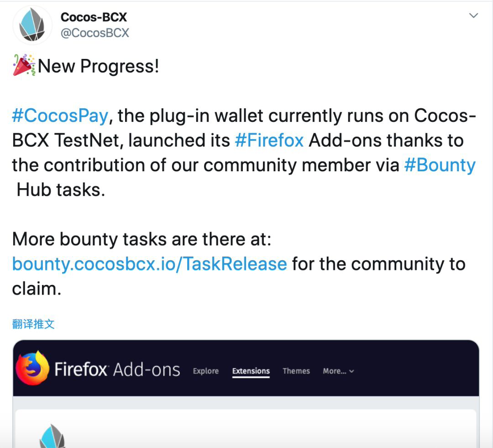Screen dimensions: 493x448
Task: Click the Firefox Add-ons title text
Action: click(x=117, y=369)
